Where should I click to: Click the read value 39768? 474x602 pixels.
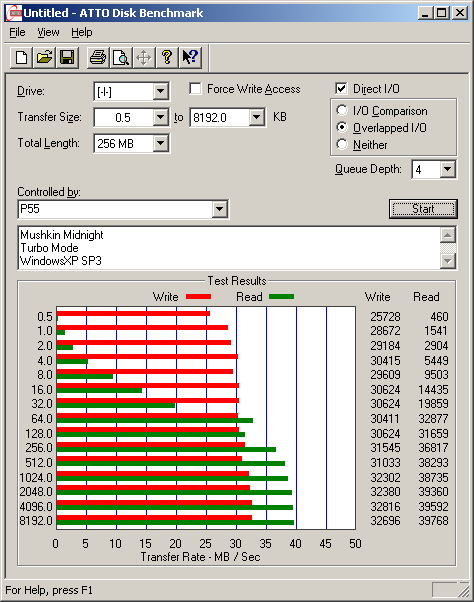pos(433,521)
